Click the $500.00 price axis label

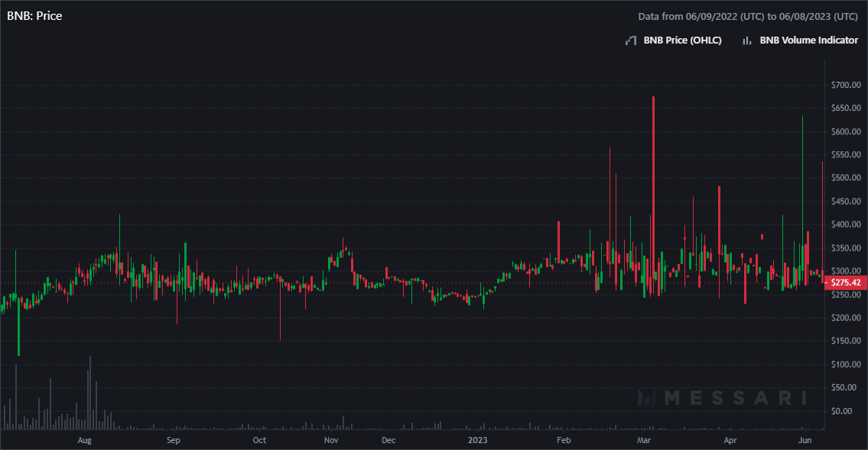pyautogui.click(x=846, y=178)
